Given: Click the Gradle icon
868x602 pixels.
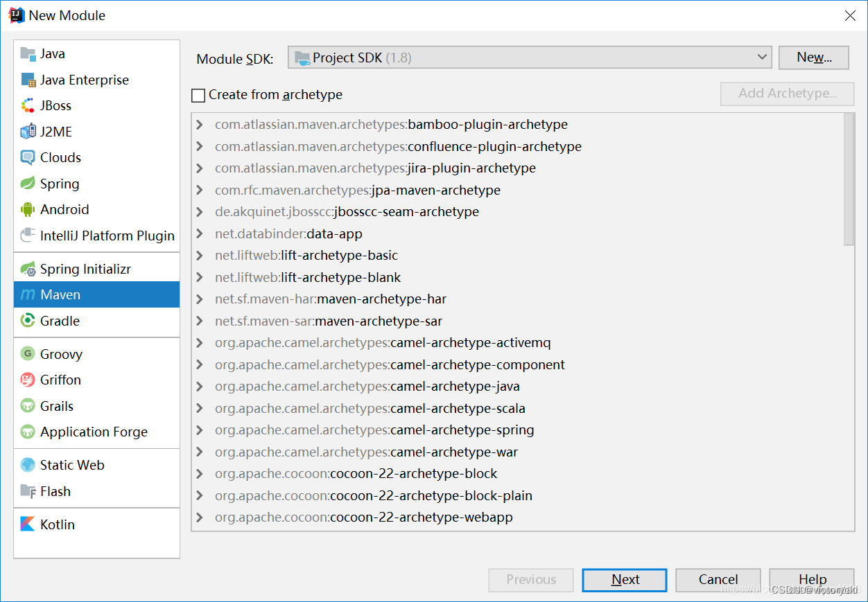Looking at the screenshot, I should (x=28, y=321).
